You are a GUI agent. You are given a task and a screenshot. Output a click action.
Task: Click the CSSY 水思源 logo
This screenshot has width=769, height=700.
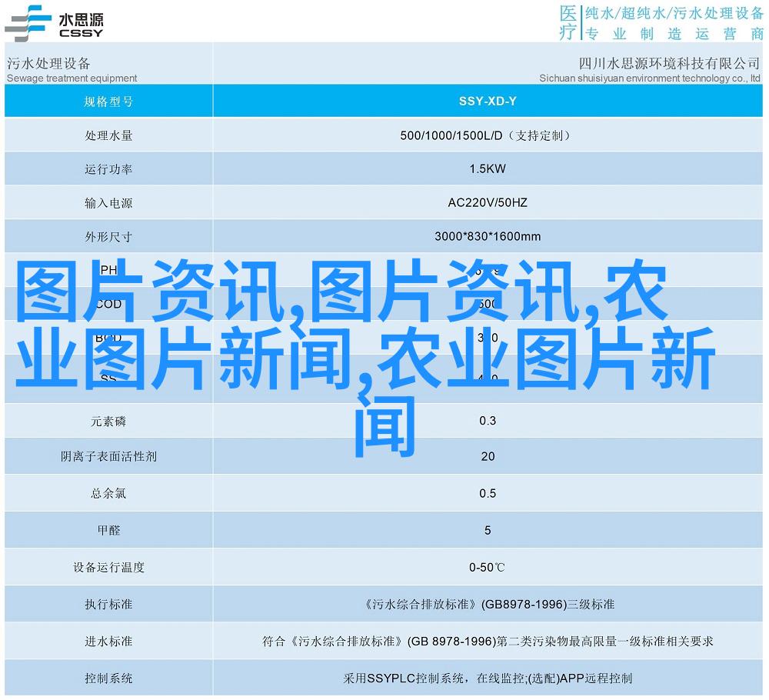point(54,23)
